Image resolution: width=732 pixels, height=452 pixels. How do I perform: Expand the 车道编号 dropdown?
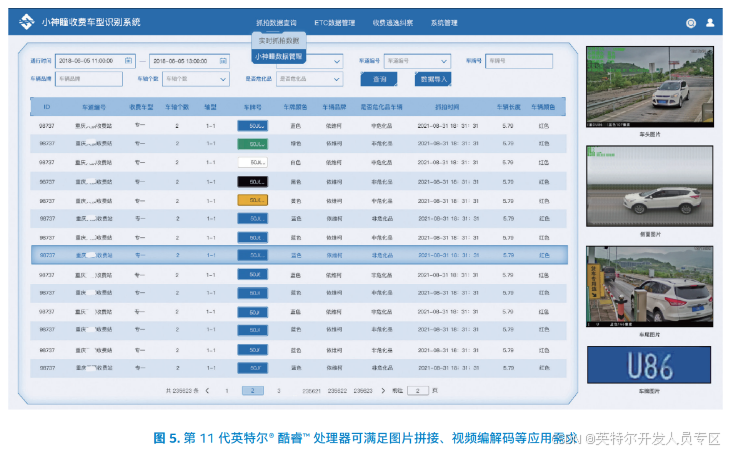click(417, 61)
